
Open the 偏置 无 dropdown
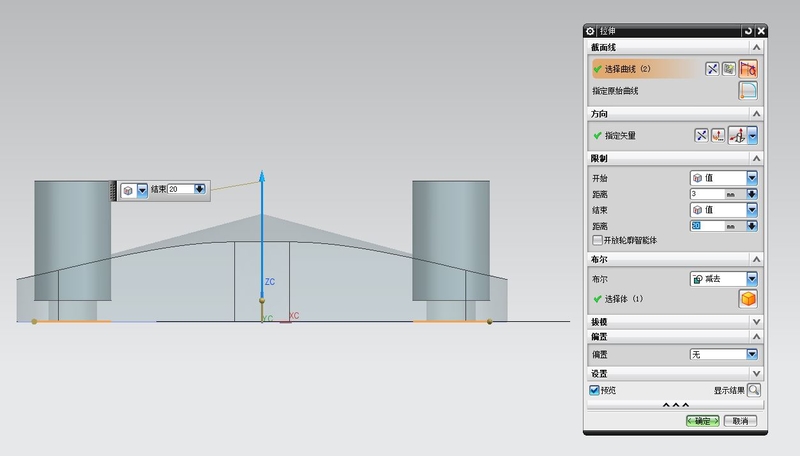(751, 354)
